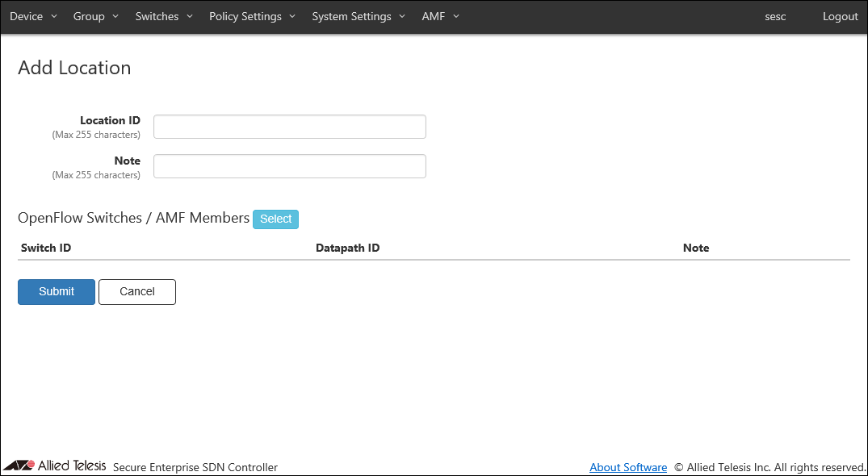The height and width of the screenshot is (476, 868).
Task: Expand the Group dropdown arrow
Action: pyautogui.click(x=115, y=17)
